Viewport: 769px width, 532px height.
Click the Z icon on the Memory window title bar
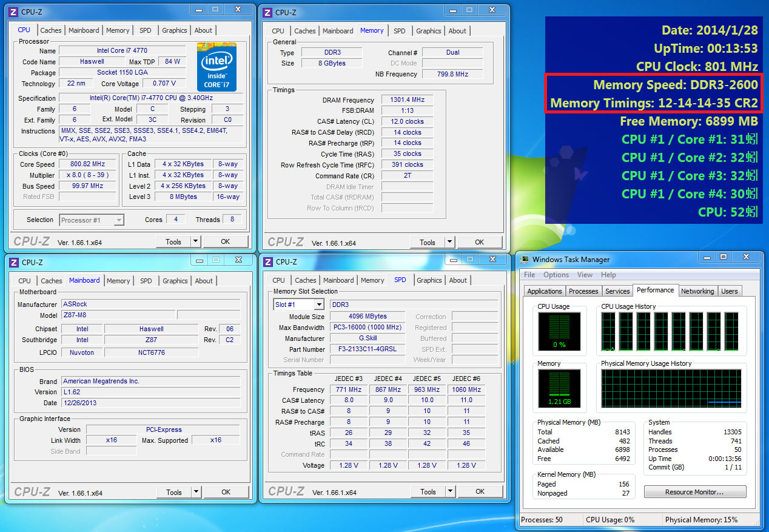(x=267, y=12)
